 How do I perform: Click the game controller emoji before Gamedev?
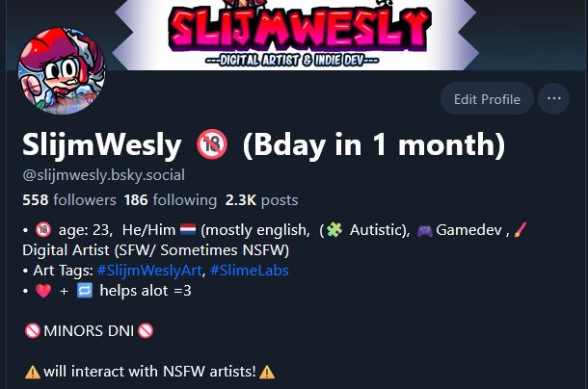click(x=425, y=230)
